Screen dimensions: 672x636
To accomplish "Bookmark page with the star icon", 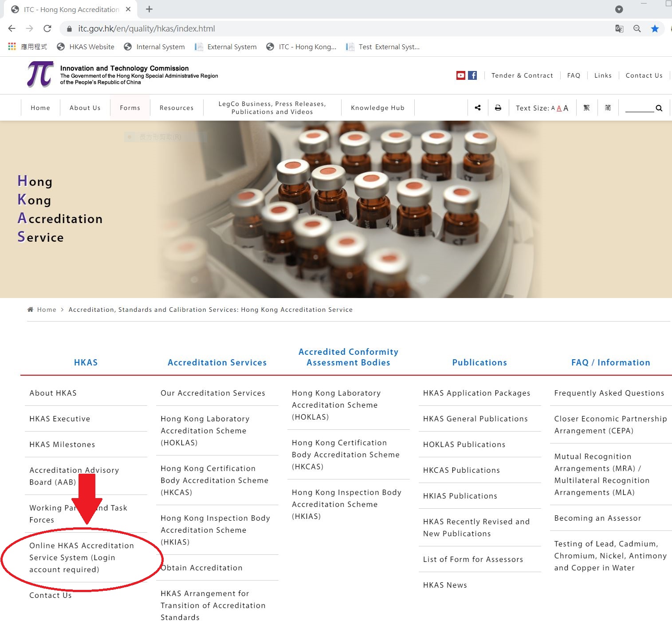I will [x=655, y=29].
